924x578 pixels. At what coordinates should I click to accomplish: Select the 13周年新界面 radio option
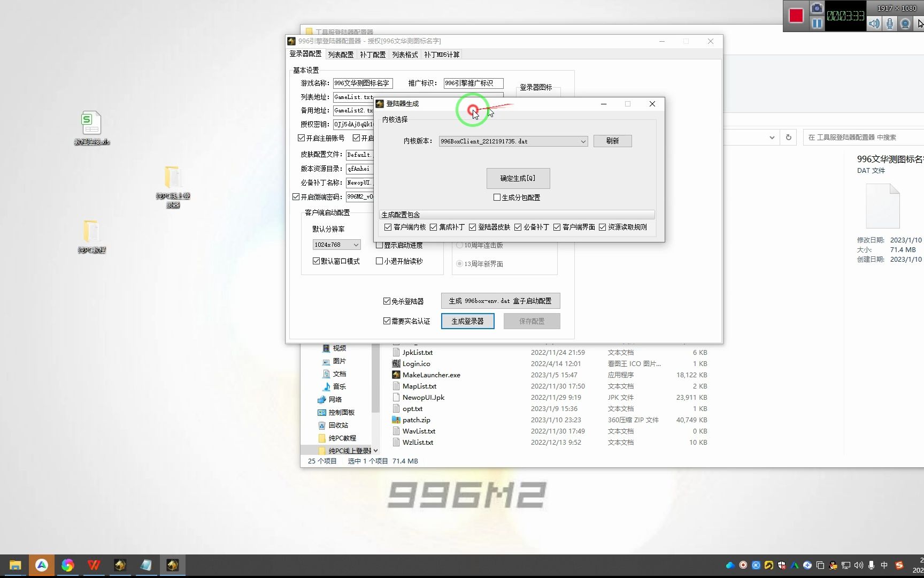459,264
